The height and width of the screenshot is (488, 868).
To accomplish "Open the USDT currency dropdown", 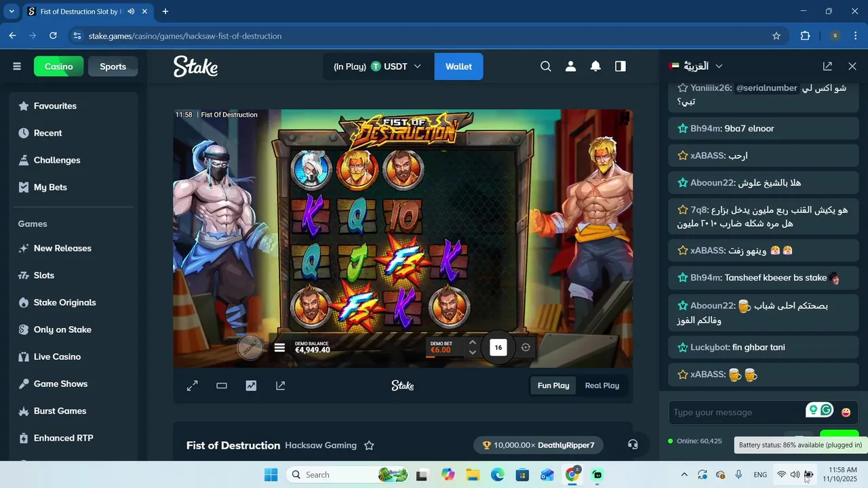I will pos(395,66).
